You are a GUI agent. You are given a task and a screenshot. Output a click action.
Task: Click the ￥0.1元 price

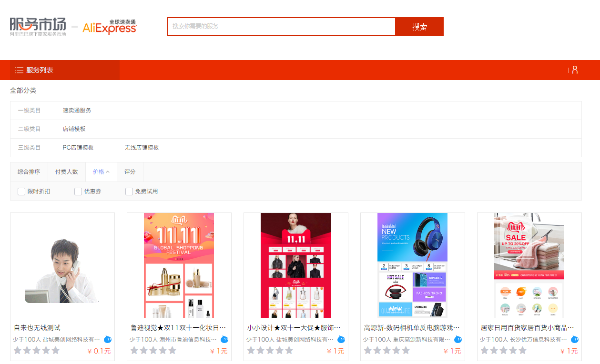[x=99, y=351]
